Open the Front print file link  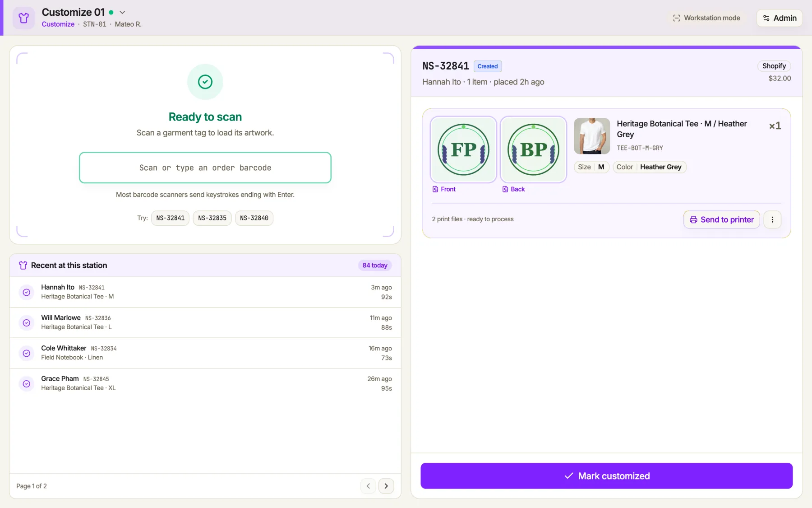(x=444, y=189)
